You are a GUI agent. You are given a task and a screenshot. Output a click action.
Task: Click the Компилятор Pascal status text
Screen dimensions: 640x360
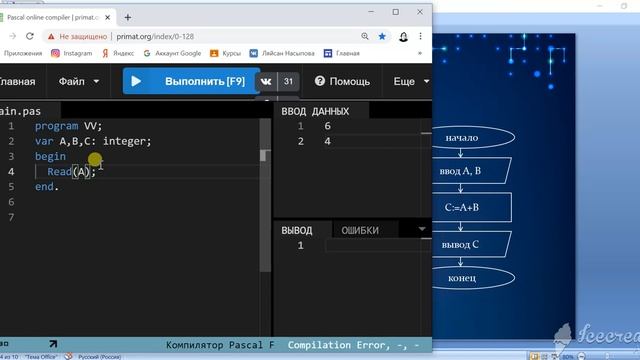point(220,345)
